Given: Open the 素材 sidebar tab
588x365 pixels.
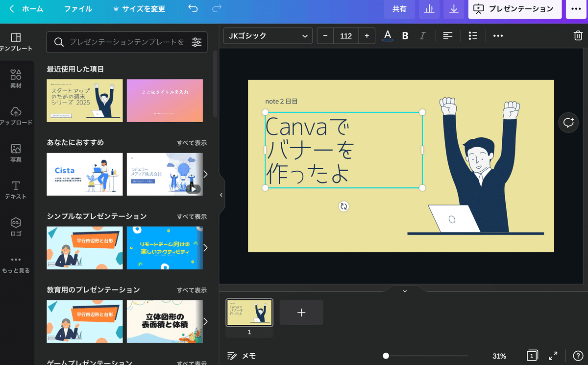Looking at the screenshot, I should [16, 79].
